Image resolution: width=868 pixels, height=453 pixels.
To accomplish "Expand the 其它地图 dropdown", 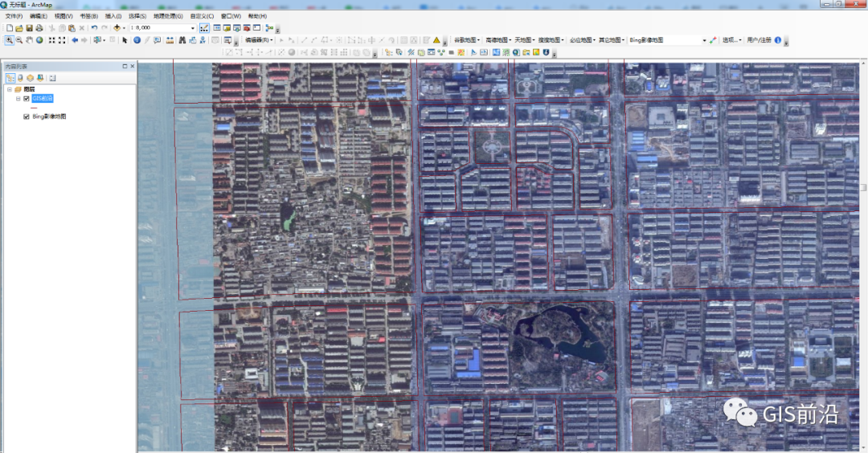I will (612, 40).
